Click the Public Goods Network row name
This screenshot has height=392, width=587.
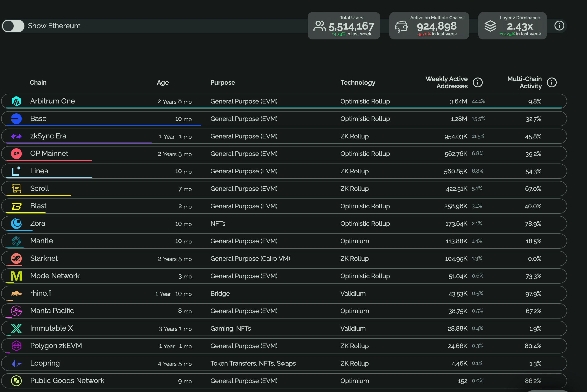tap(67, 381)
